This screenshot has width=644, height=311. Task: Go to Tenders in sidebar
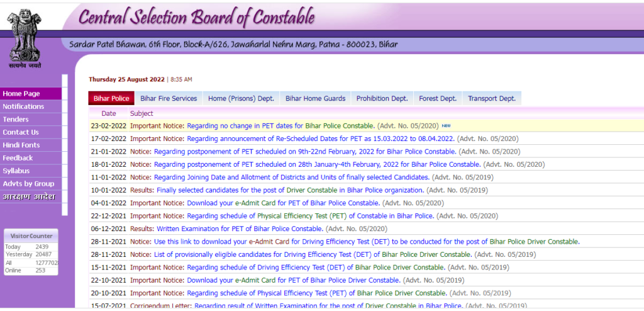[31, 119]
